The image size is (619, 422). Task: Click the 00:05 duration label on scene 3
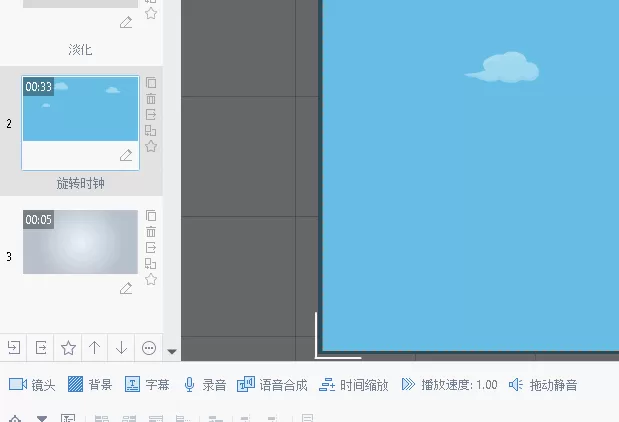pos(38,219)
